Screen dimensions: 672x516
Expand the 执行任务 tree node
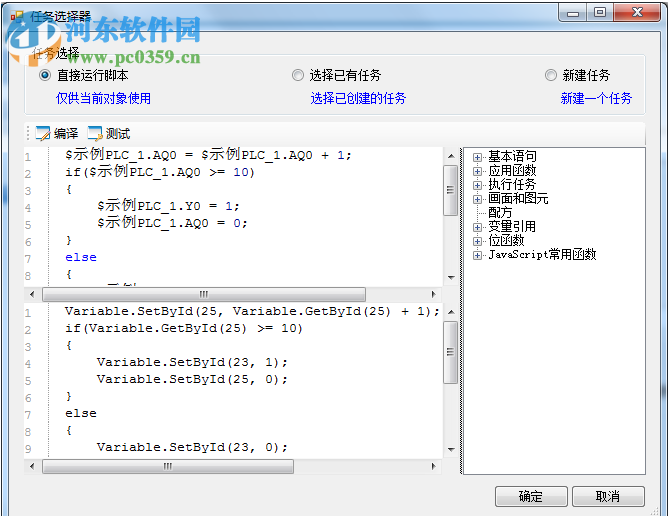(x=477, y=185)
